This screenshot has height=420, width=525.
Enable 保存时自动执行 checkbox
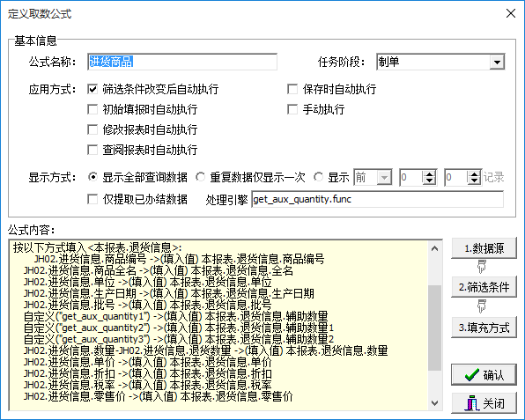point(292,89)
